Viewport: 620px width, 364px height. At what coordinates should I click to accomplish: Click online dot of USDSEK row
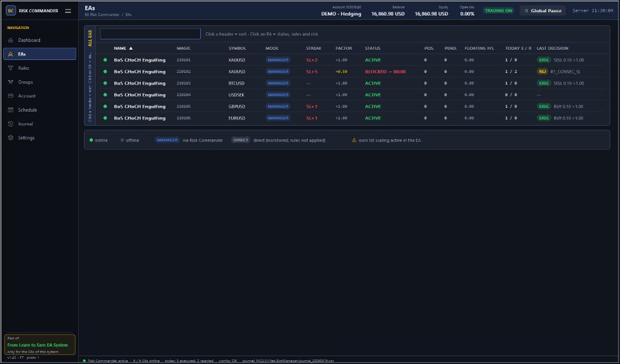105,95
